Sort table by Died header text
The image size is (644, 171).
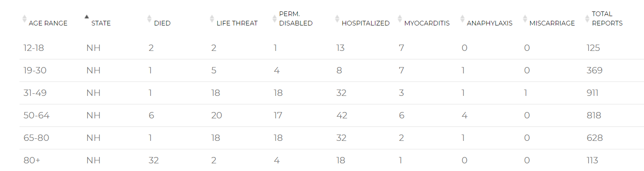[162, 23]
